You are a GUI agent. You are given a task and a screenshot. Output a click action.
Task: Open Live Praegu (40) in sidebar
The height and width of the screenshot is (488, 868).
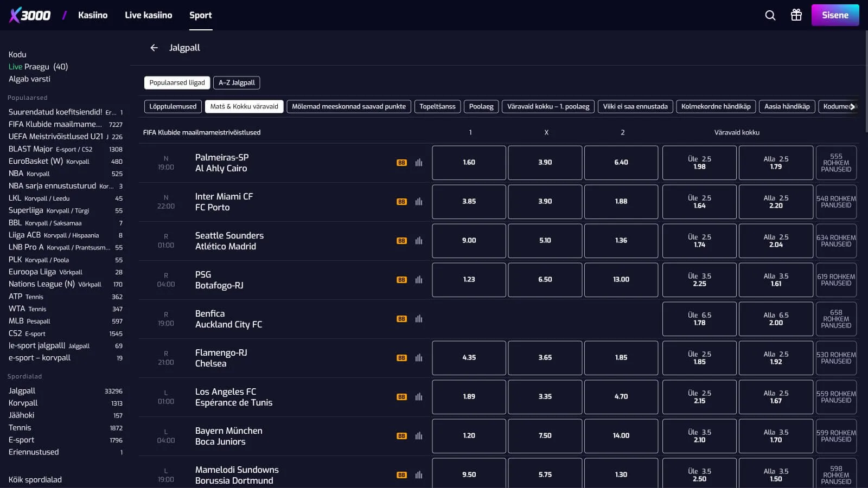coord(38,67)
